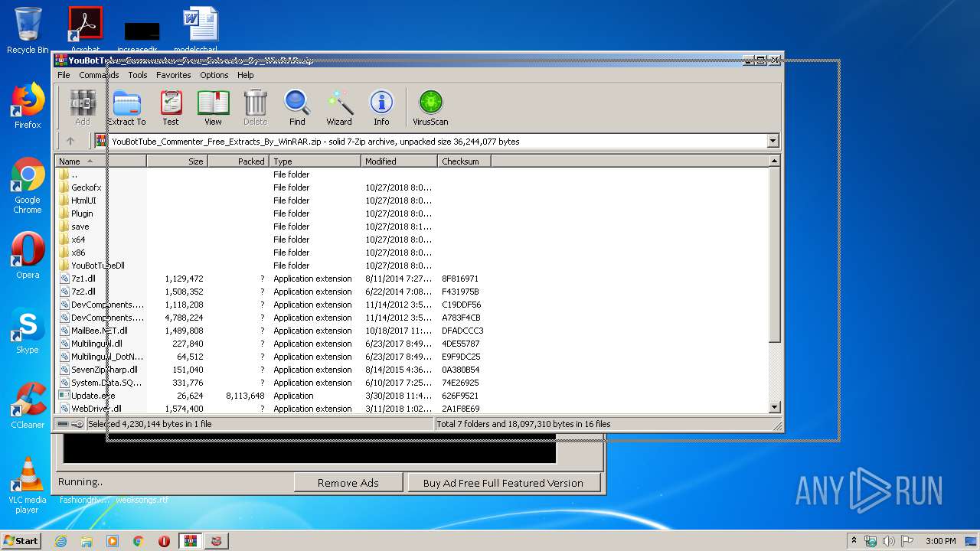Click the Start button
The width and height of the screenshot is (980, 551).
(21, 541)
